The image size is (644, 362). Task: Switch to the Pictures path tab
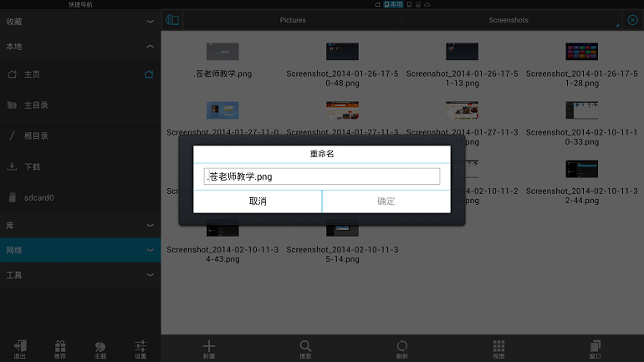pos(293,20)
